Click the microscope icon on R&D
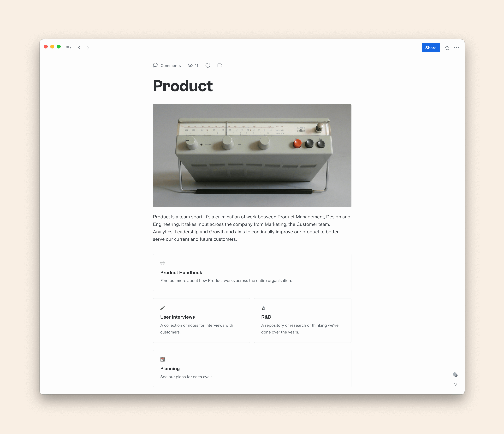 (x=263, y=308)
